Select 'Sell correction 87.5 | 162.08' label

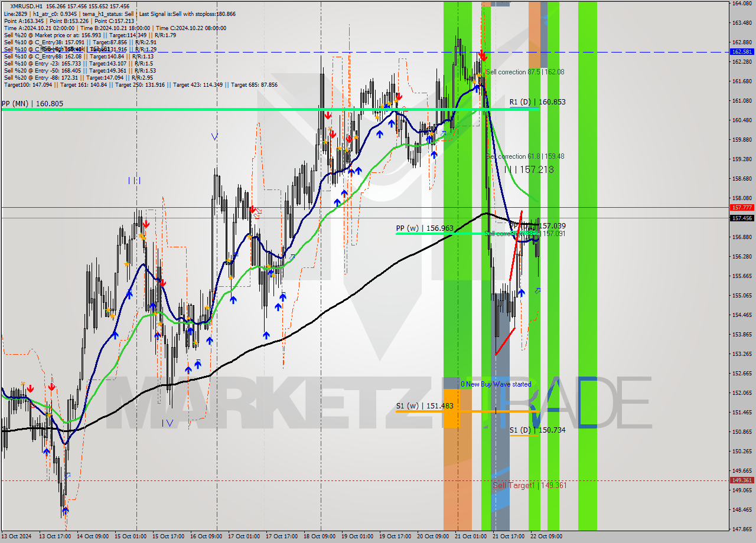tap(525, 72)
